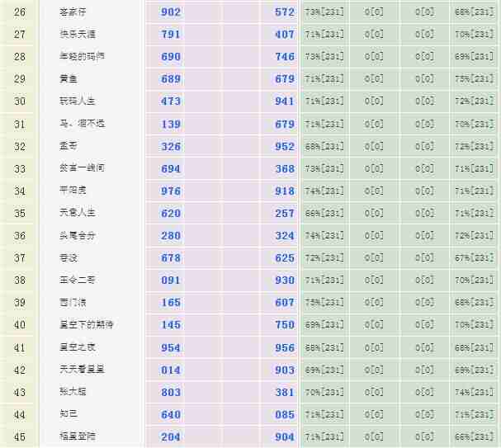Click the number 085 in row 44
This screenshot has height=448, width=501.
tap(284, 415)
